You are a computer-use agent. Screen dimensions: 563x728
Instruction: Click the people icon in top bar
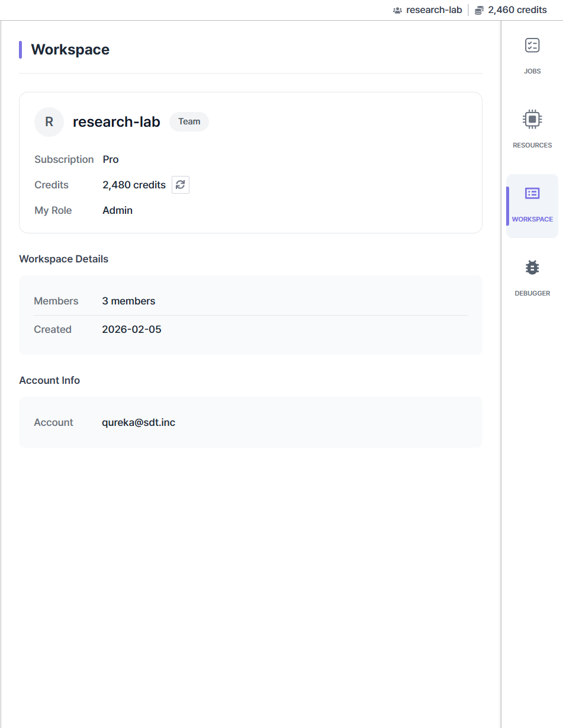(397, 10)
